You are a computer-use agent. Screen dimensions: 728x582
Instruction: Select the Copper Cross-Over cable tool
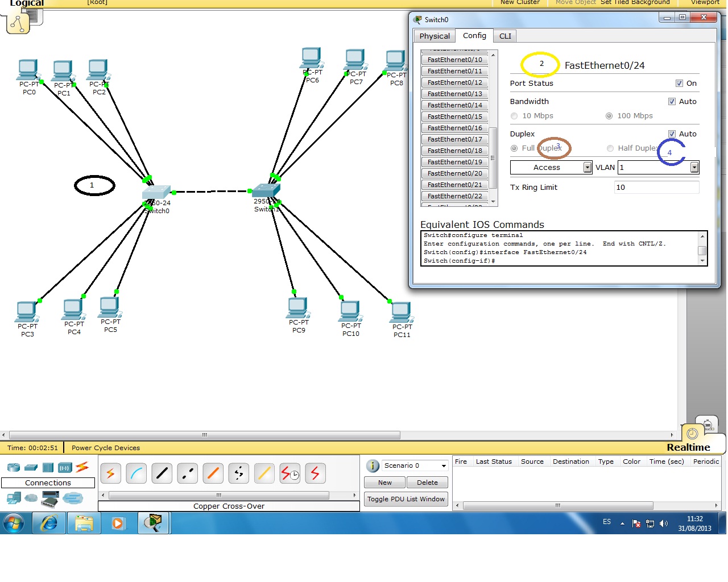(x=188, y=473)
